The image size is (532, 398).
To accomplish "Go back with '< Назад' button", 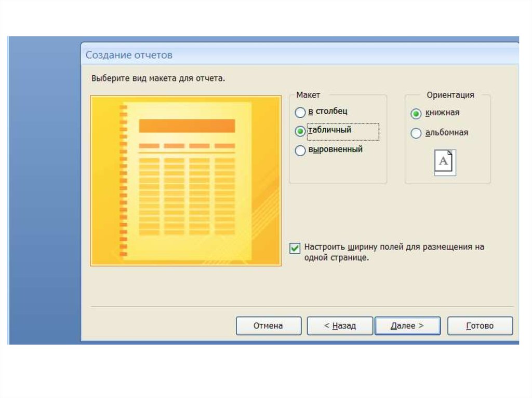I will (x=340, y=326).
